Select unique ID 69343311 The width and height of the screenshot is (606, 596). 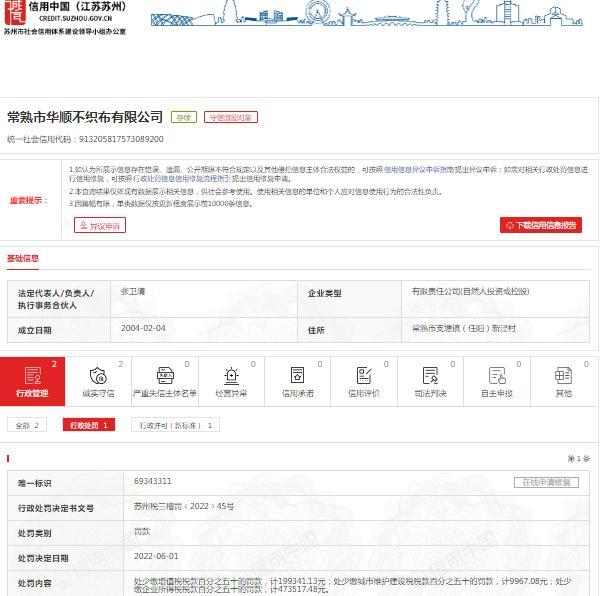click(152, 481)
